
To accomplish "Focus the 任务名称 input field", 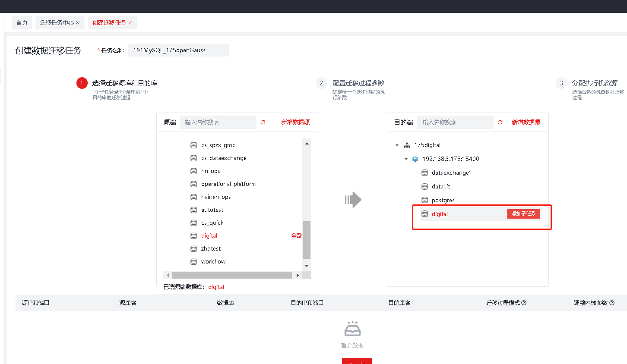I will coord(178,50).
